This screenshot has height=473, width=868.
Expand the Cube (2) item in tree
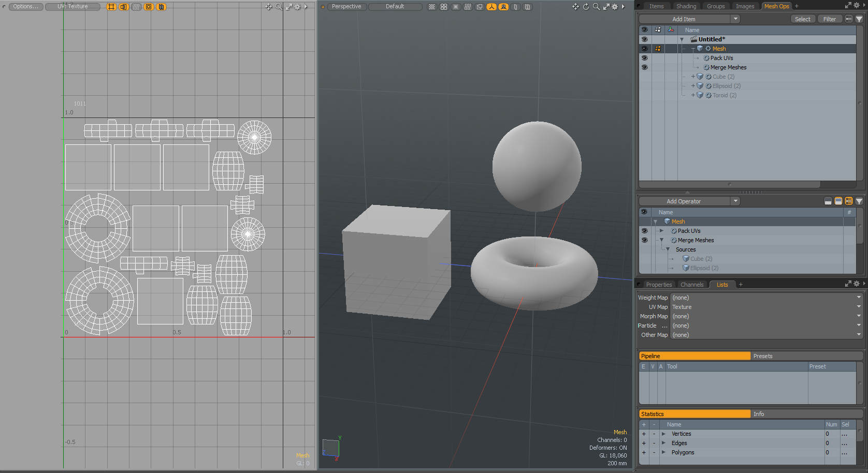coord(693,77)
